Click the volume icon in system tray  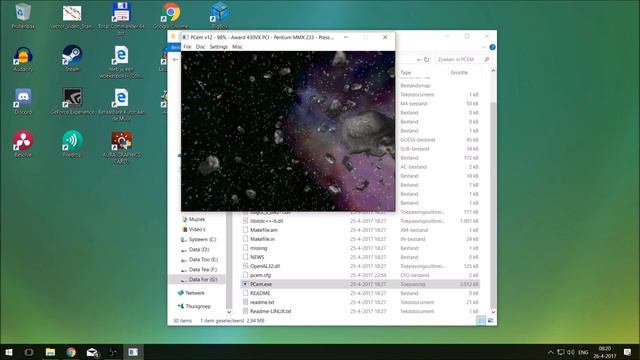571,352
